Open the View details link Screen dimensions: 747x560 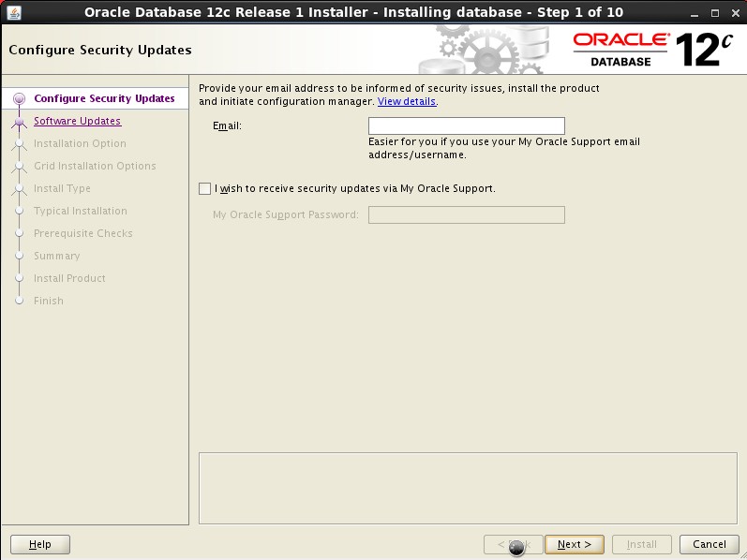pyautogui.click(x=407, y=101)
